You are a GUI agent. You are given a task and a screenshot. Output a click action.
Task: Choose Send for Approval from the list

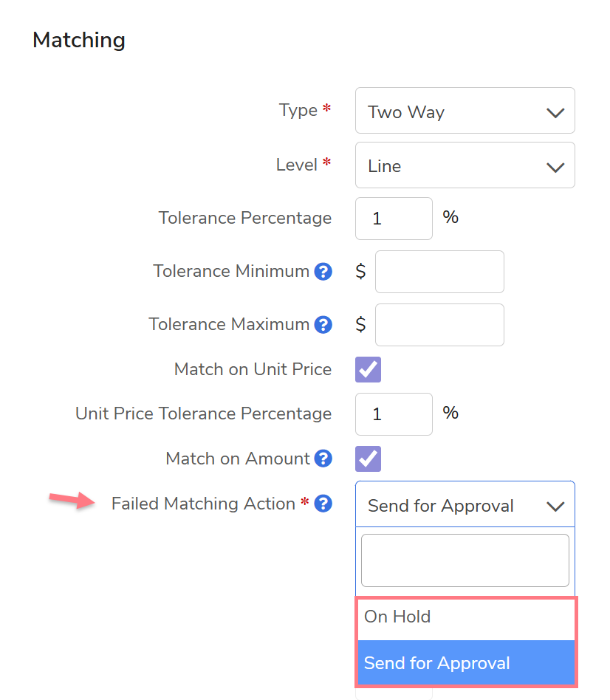[465, 663]
